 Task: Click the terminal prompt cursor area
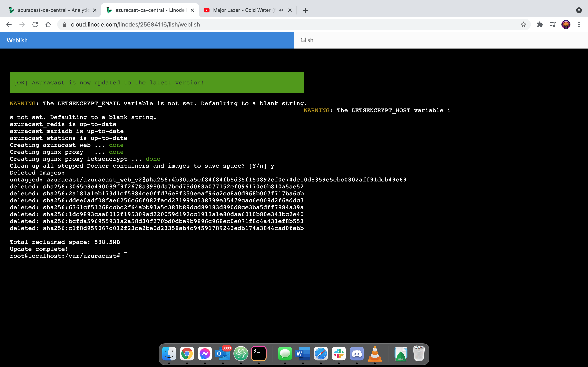pos(125,256)
